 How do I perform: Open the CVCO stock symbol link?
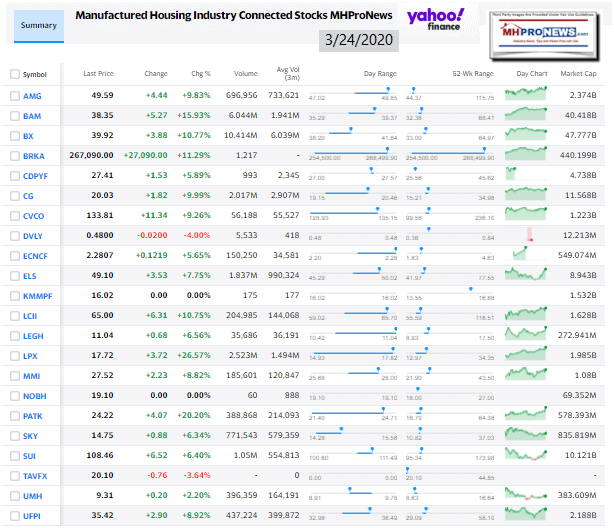click(x=35, y=217)
